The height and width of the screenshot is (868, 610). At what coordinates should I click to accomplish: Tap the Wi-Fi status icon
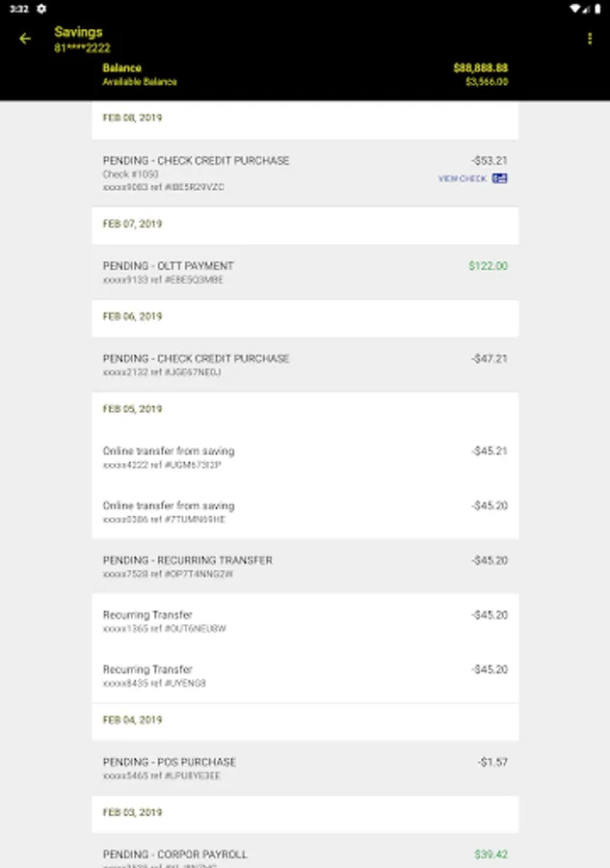573,9
